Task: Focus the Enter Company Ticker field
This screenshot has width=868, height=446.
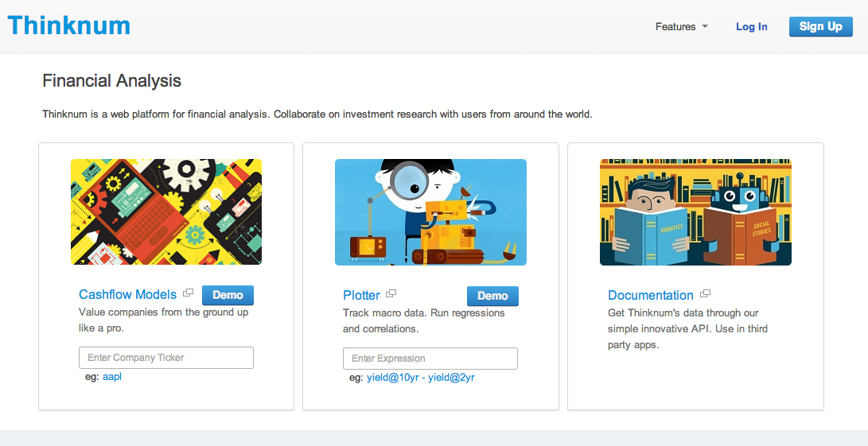Action: [166, 358]
